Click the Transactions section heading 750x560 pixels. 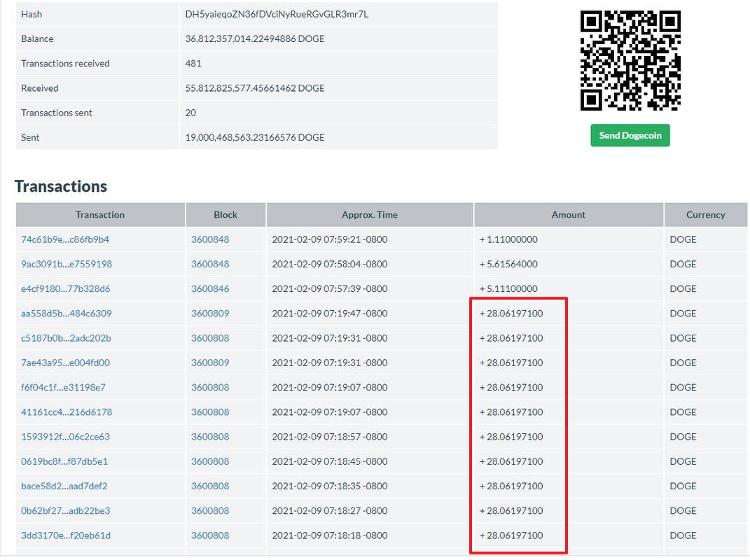tap(61, 186)
